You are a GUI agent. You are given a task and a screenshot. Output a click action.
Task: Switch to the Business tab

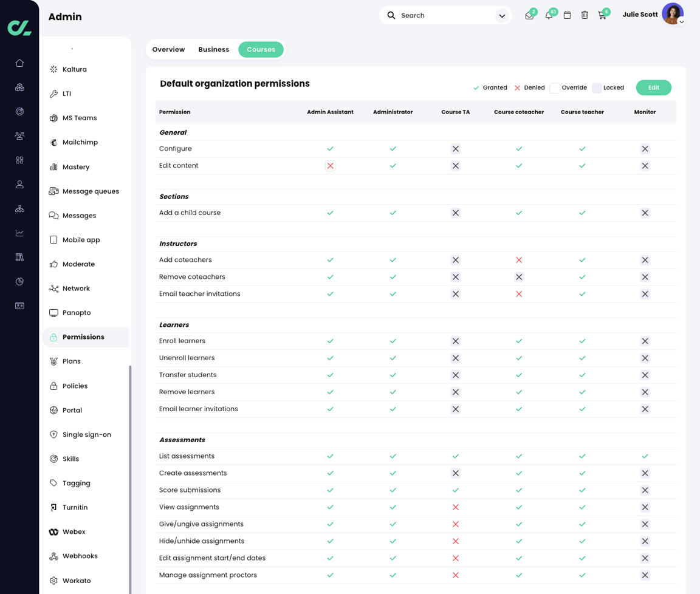[213, 49]
